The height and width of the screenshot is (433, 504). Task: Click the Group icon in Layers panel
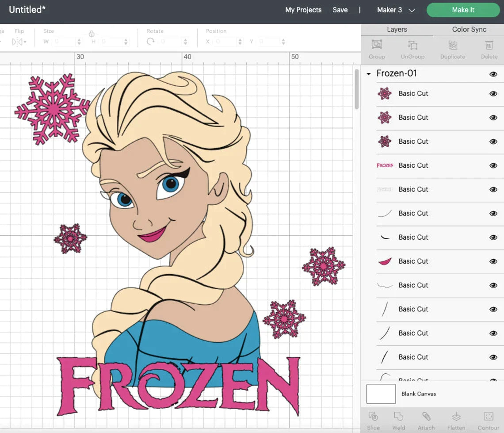[377, 45]
